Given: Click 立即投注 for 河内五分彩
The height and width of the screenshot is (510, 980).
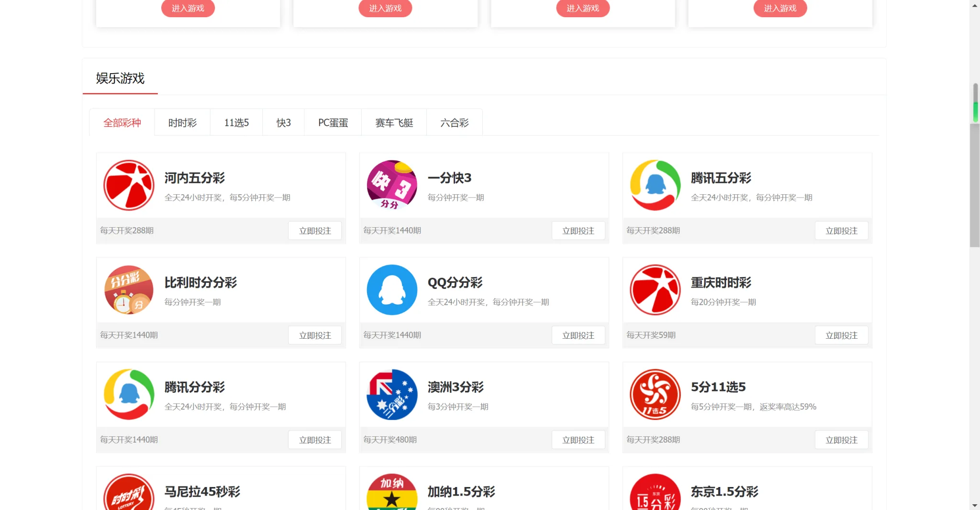Looking at the screenshot, I should tap(315, 230).
